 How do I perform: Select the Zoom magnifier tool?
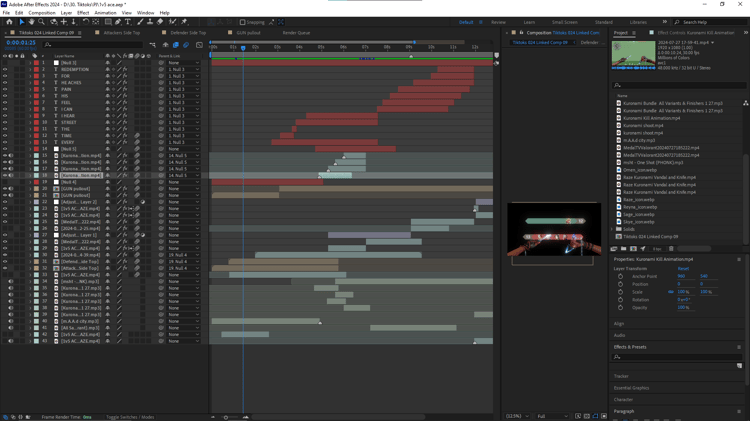pos(42,22)
